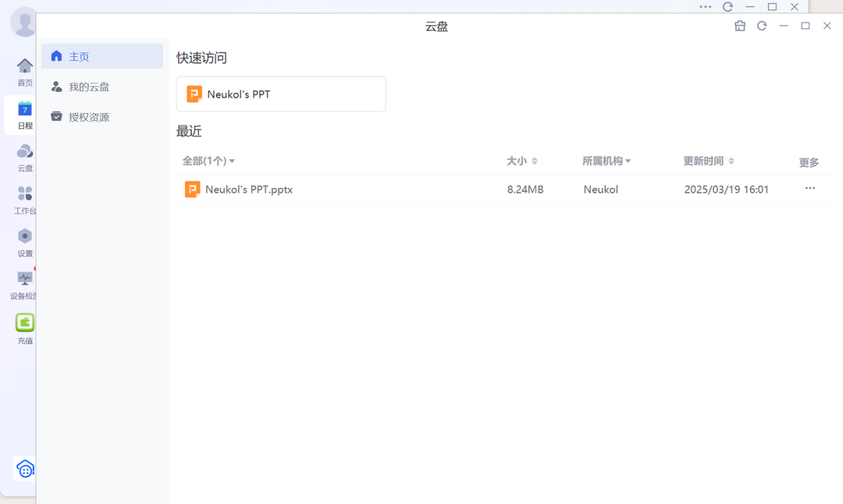843x504 pixels.
Task: Switch to 授权资源 section
Action: click(x=90, y=116)
